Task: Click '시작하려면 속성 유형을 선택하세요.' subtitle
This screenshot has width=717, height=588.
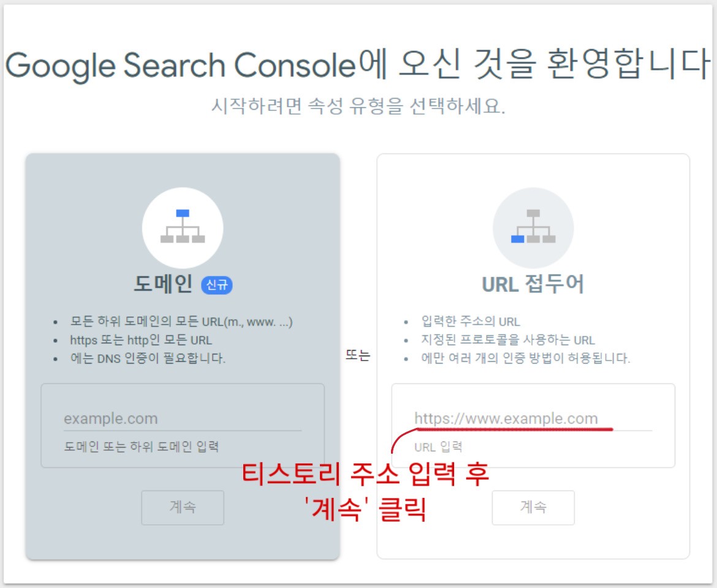Action: (358, 106)
